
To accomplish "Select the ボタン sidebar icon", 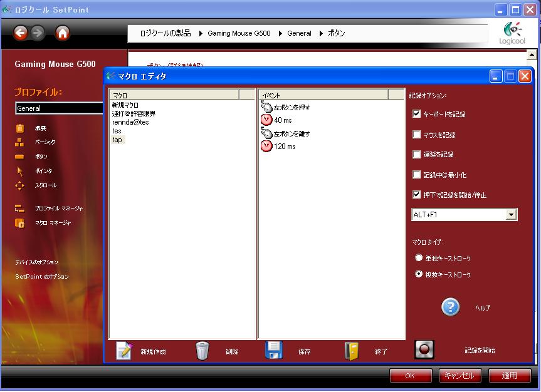I will [x=19, y=157].
